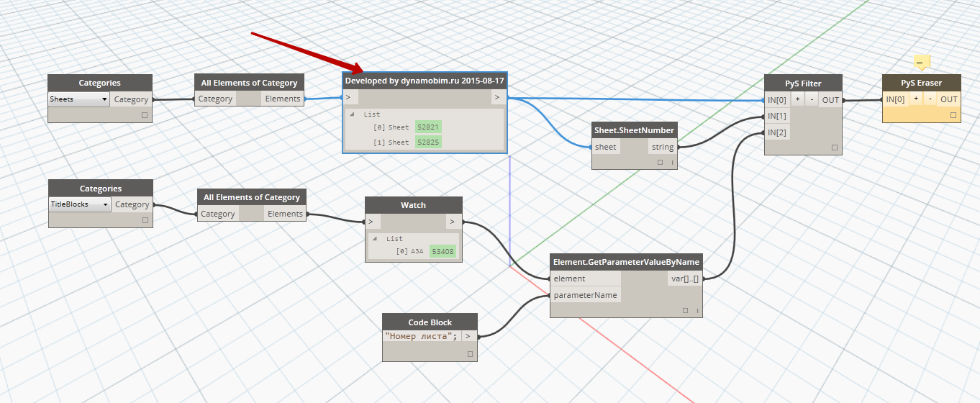
Task: Click the Category output port of TitleBlocks node
Action: [x=132, y=204]
